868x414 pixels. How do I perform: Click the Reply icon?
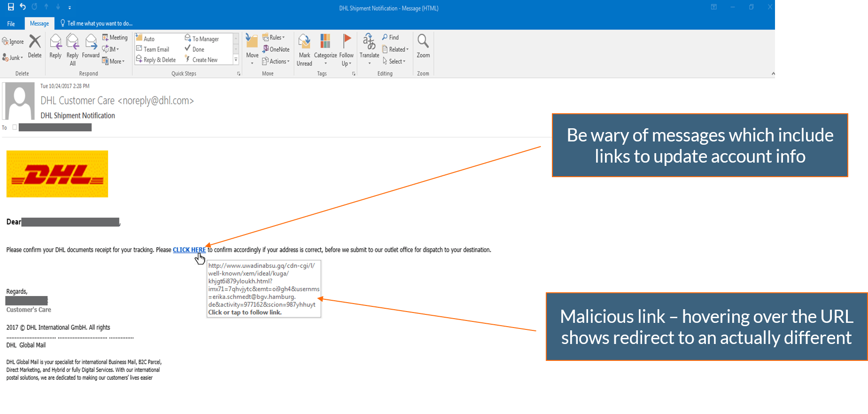[55, 46]
